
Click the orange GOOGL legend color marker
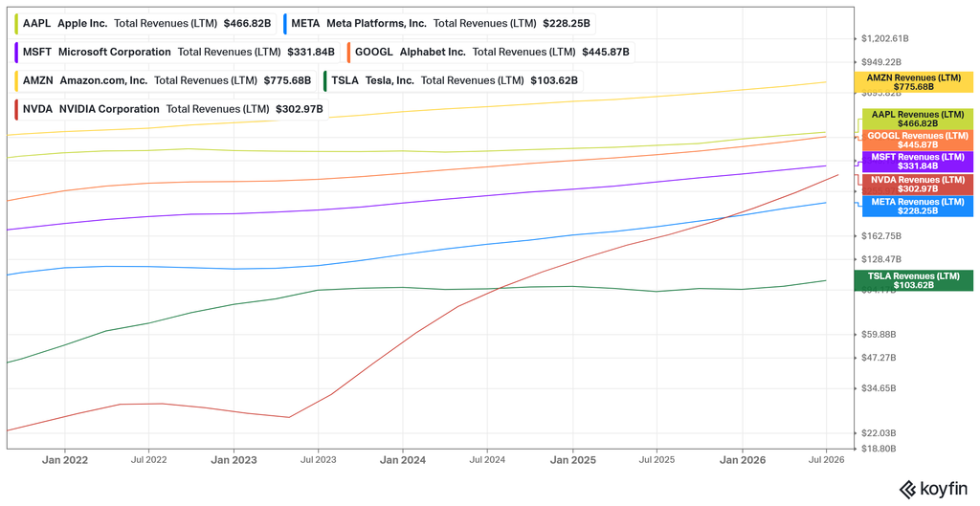(x=348, y=52)
